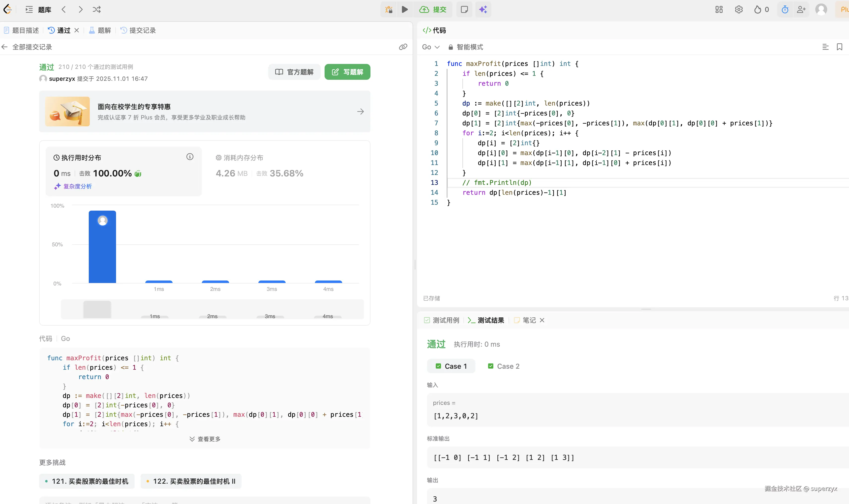849x504 pixels.
Task: Open the settings gear icon
Action: point(739,9)
